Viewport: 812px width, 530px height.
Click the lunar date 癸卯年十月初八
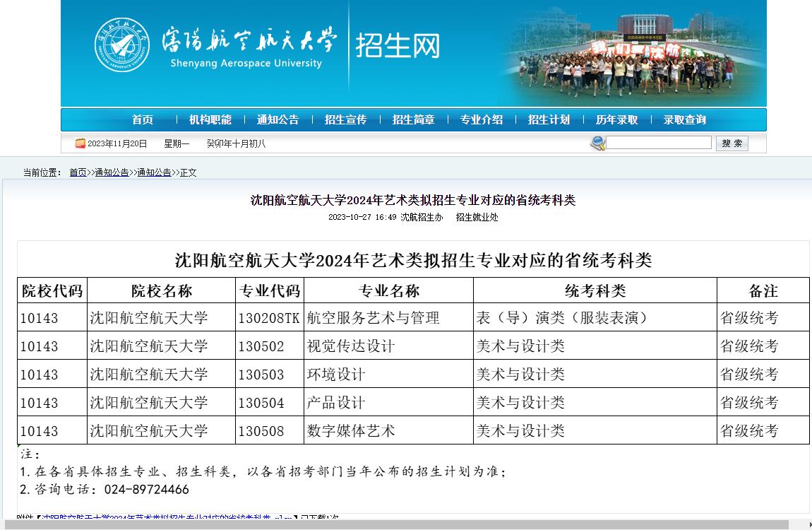(236, 143)
